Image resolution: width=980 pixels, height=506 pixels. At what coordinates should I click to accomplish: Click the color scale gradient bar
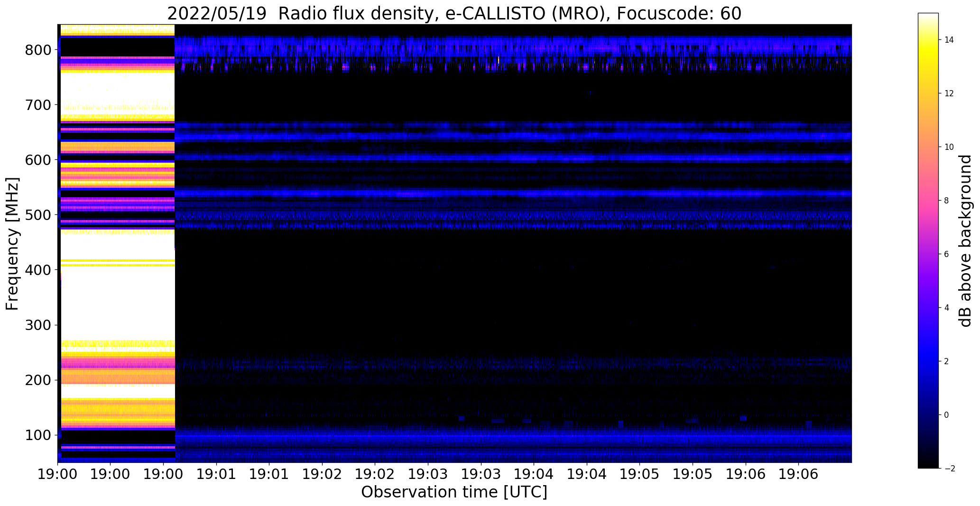tap(928, 240)
